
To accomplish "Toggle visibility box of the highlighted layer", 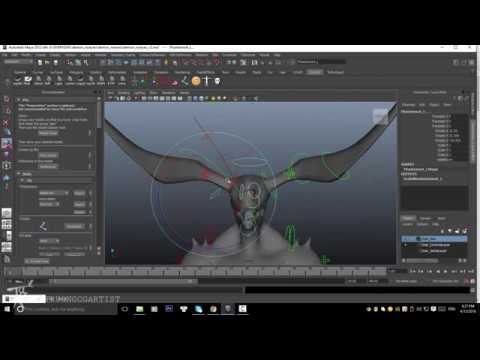I will click(x=405, y=239).
